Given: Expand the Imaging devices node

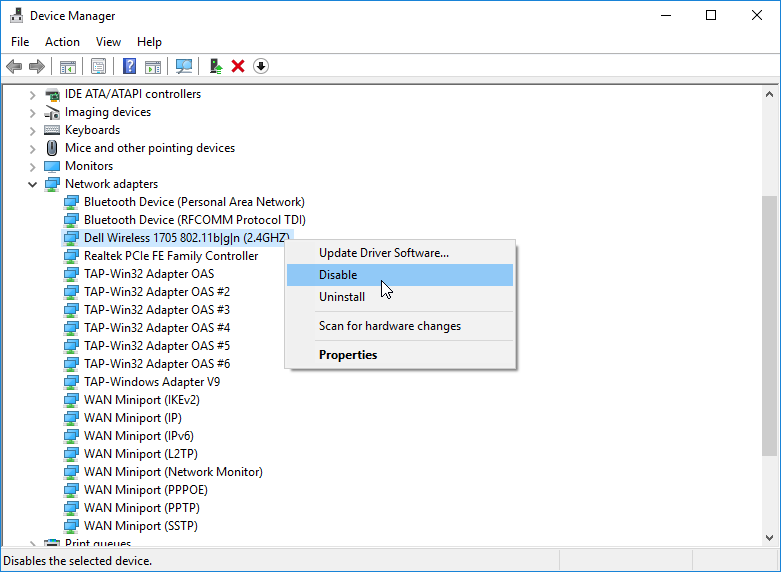Looking at the screenshot, I should pyautogui.click(x=32, y=113).
